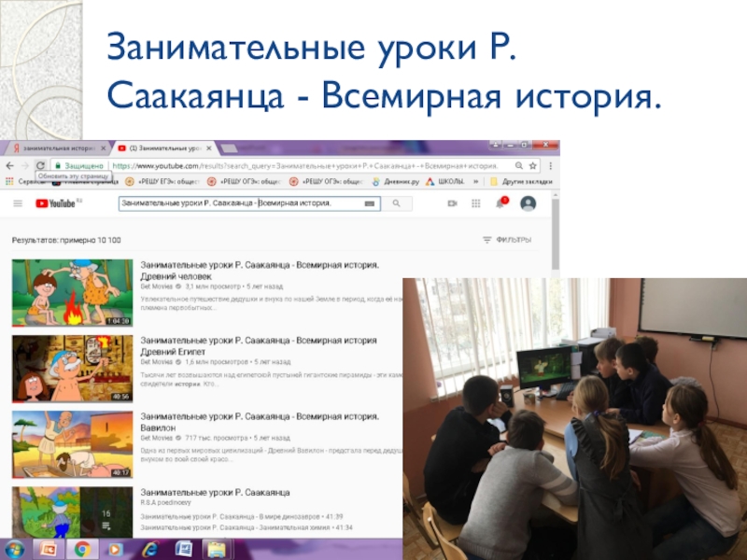The height and width of the screenshot is (560, 747).
Task: Expand hidden bookmarks chevron
Action: coord(475,181)
